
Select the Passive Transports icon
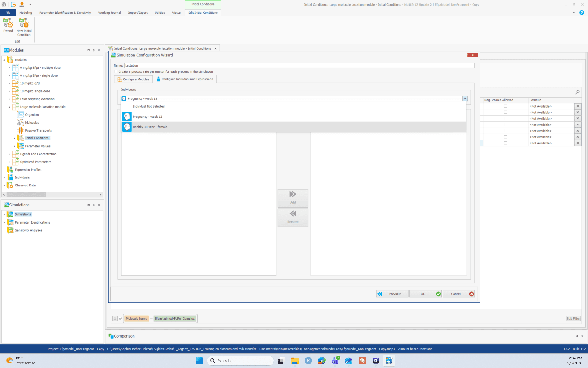click(21, 130)
